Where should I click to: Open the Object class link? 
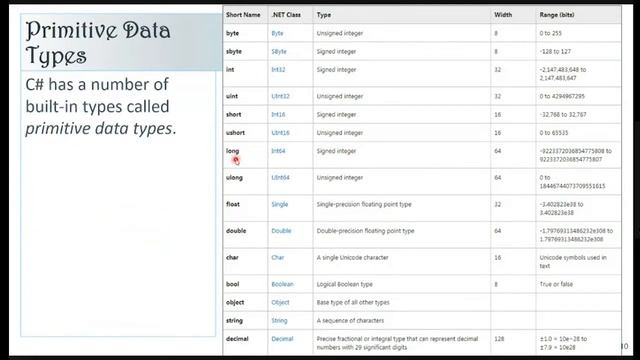[280, 302]
